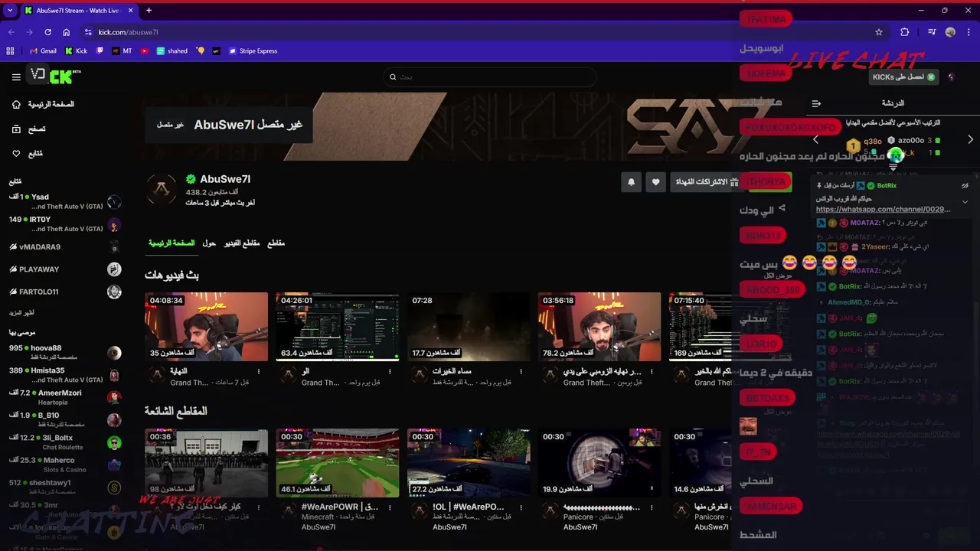Click AbuSwe7l channel avatar logo
This screenshot has width=980, height=551.
click(x=162, y=190)
